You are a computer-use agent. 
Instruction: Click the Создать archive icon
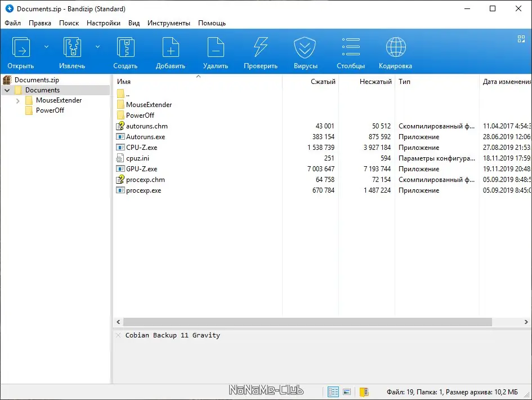click(x=126, y=47)
